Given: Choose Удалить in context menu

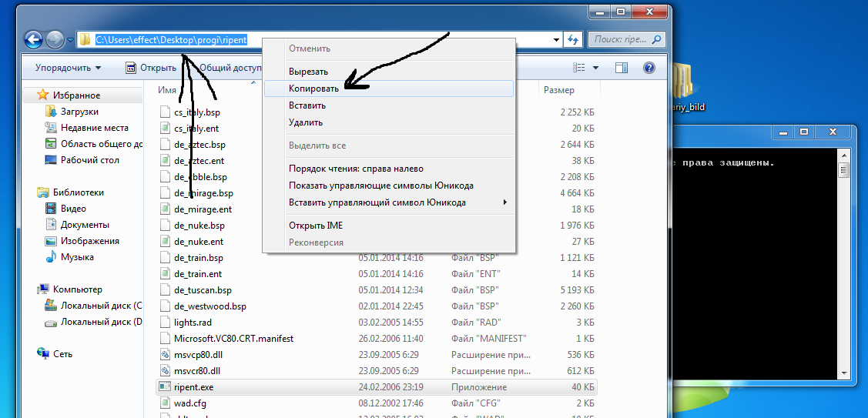Looking at the screenshot, I should coord(389,122).
